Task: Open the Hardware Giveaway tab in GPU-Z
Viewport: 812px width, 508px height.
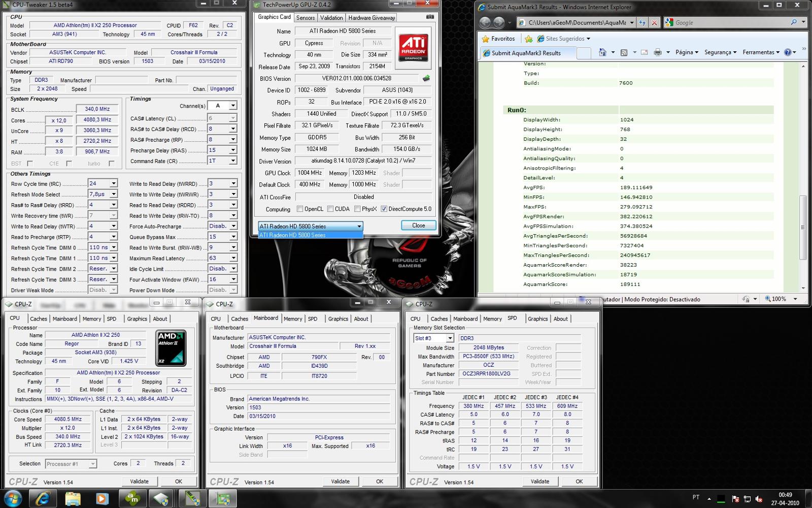Action: click(371, 18)
